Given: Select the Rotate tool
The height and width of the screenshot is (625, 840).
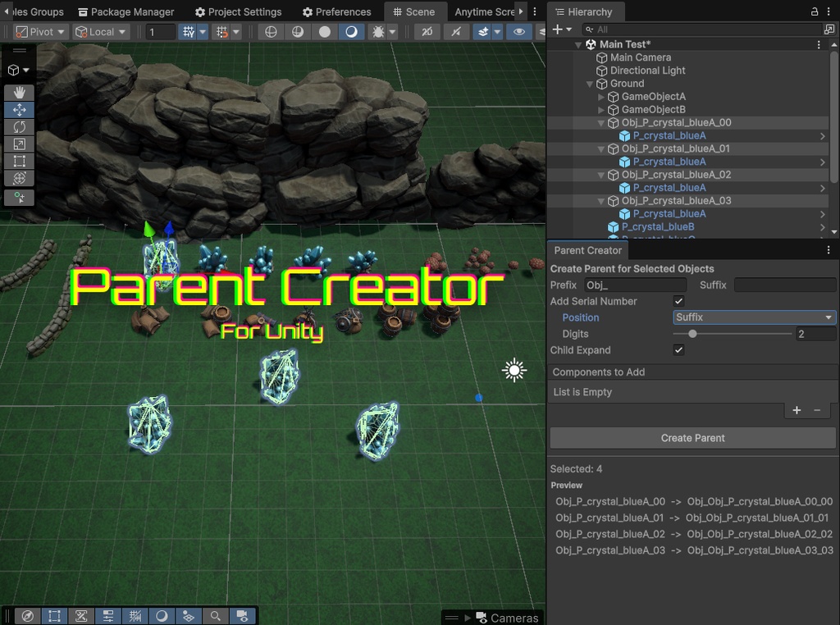Looking at the screenshot, I should click(20, 127).
